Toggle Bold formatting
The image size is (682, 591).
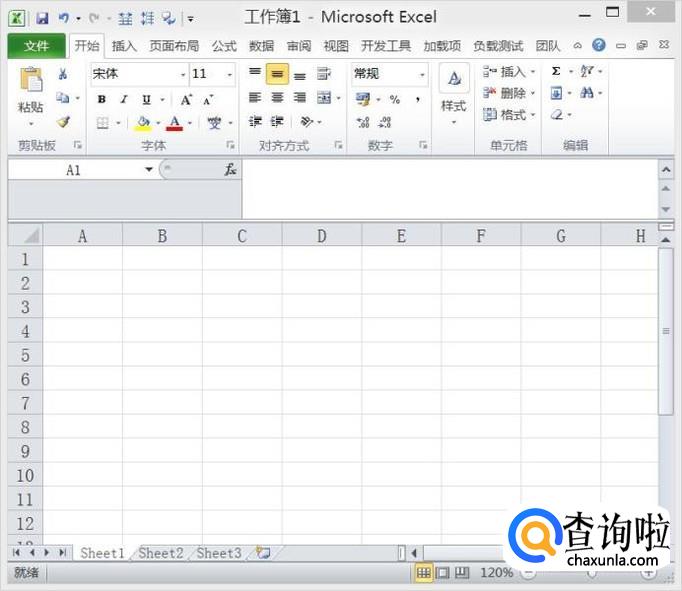tap(101, 99)
